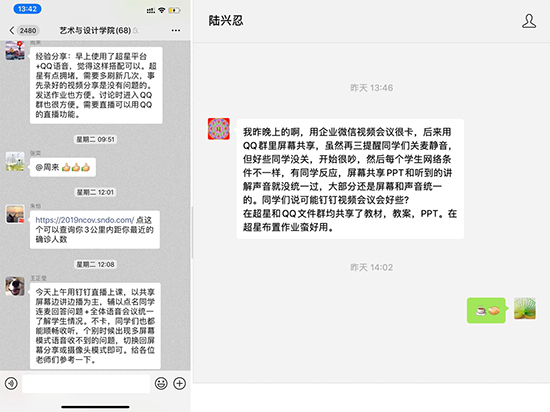Tap the 经验分享 message about 超星平台
The image size is (550, 412).
point(96,85)
